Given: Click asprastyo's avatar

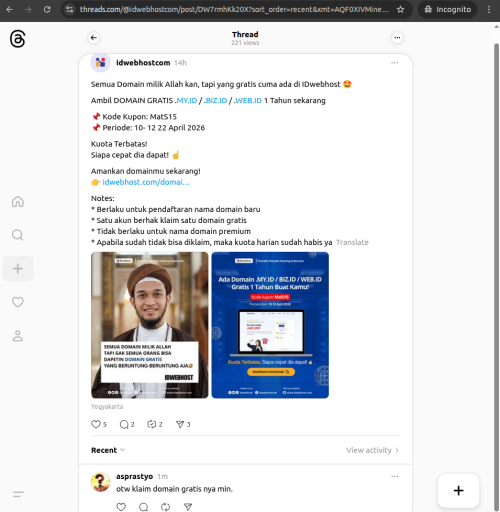Looking at the screenshot, I should [100, 482].
